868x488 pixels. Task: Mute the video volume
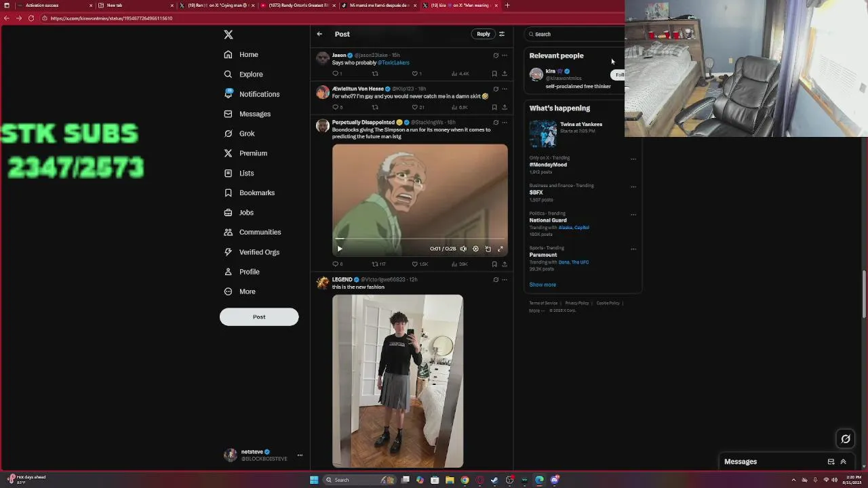pyautogui.click(x=463, y=249)
